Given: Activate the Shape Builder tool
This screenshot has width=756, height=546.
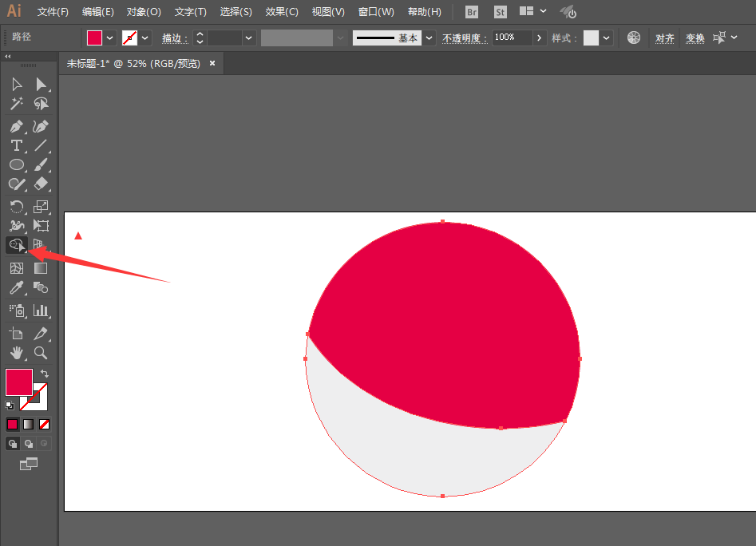Looking at the screenshot, I should coord(17,245).
